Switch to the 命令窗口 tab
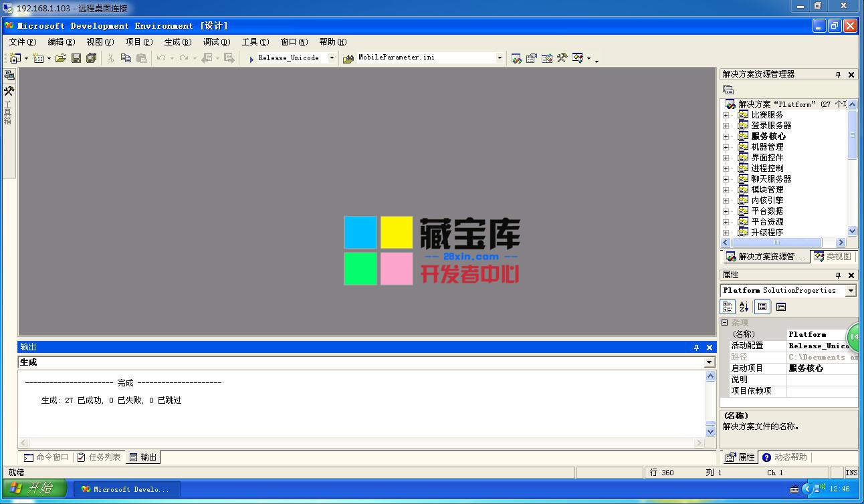This screenshot has width=864, height=504. pos(46,457)
